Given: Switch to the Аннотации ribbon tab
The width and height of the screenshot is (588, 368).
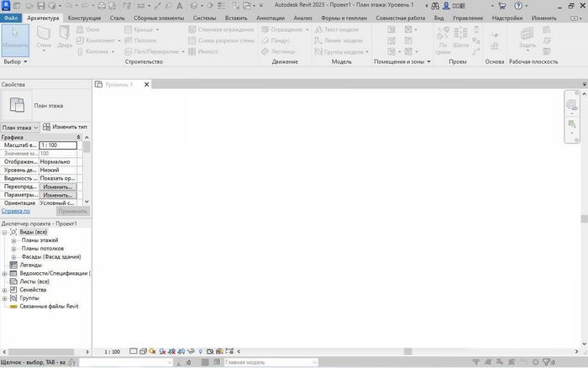Looking at the screenshot, I should click(270, 17).
